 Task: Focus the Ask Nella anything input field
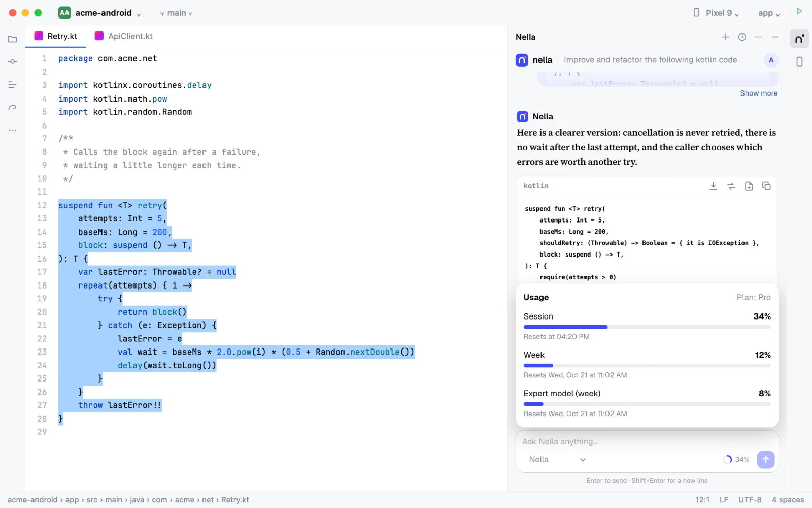click(647, 442)
